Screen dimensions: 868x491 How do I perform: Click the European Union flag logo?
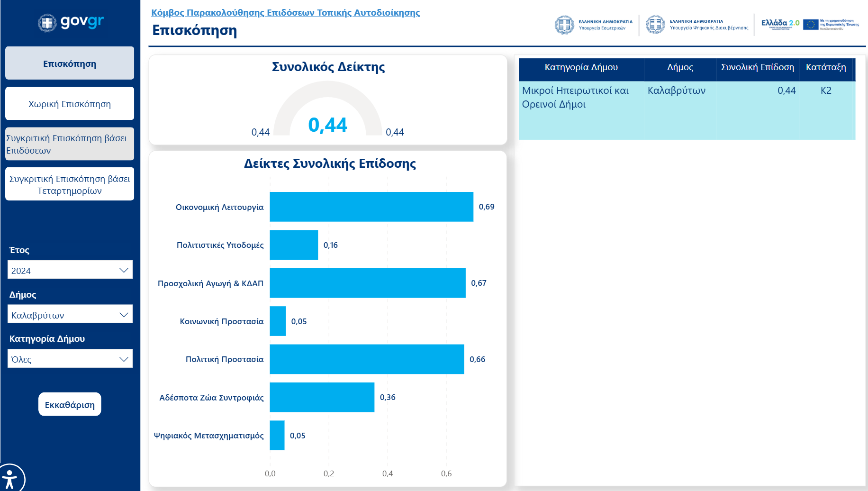tap(811, 25)
